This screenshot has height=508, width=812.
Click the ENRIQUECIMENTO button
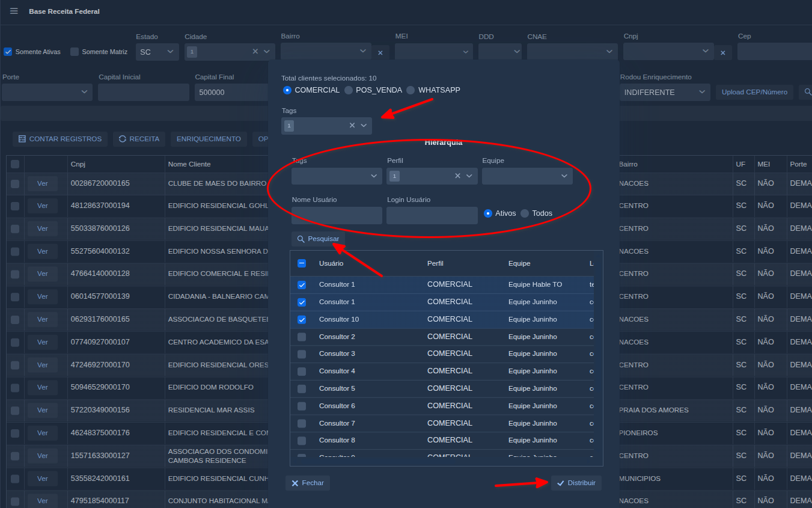209,139
